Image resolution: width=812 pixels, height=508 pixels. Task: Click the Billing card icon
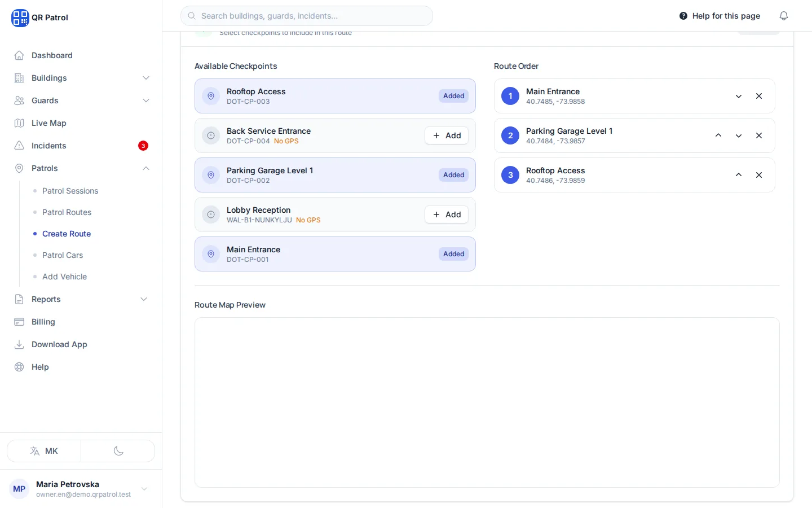[19, 322]
